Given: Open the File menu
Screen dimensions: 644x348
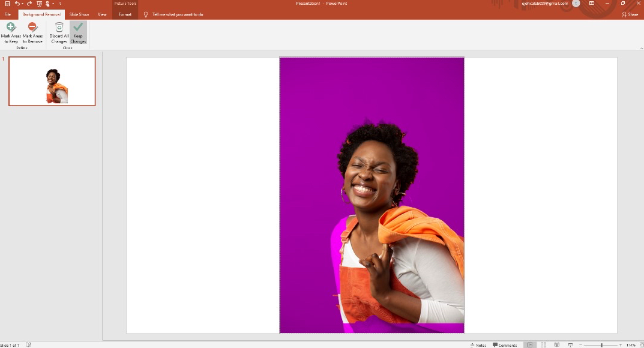Looking at the screenshot, I should pyautogui.click(x=7, y=14).
